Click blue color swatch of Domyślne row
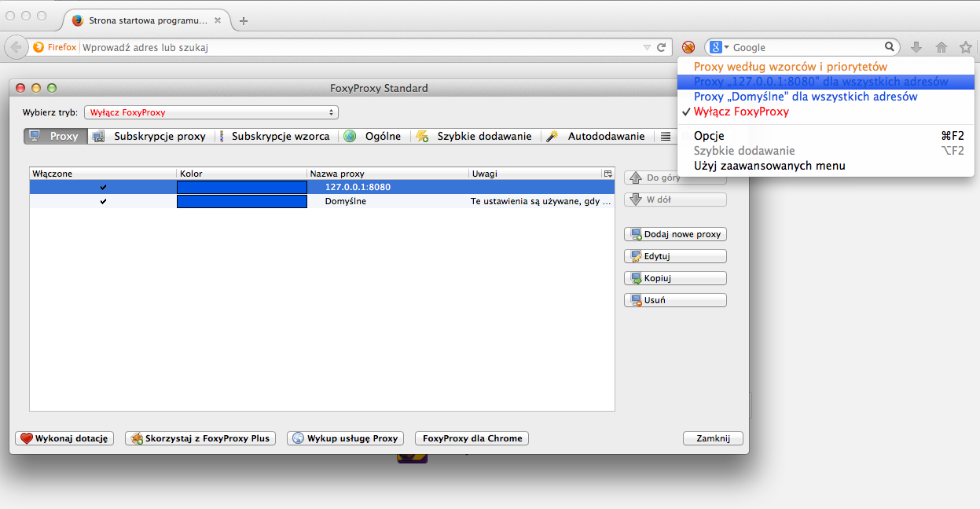 [242, 201]
